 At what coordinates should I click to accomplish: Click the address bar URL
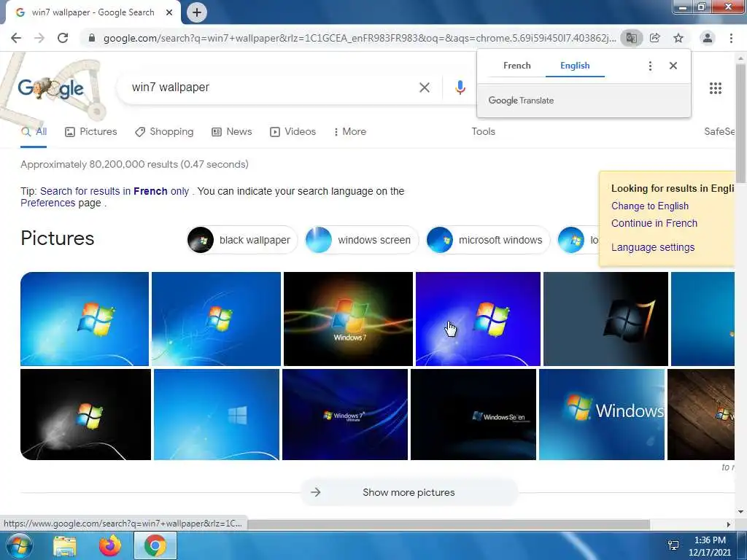click(x=359, y=38)
